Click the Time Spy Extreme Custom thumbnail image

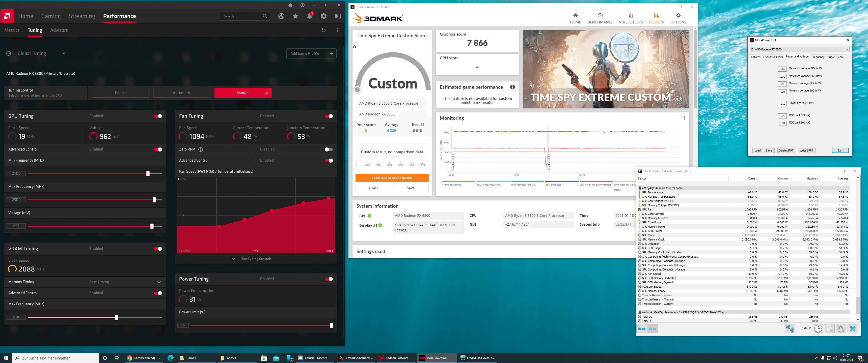(606, 69)
